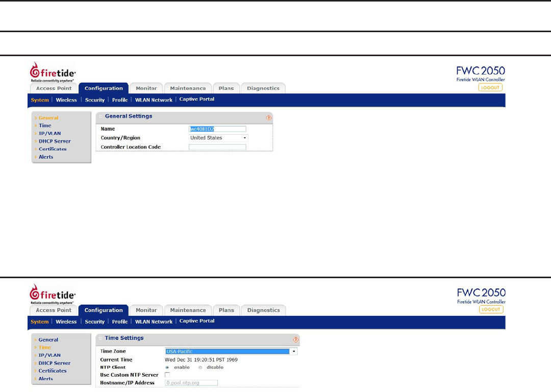Check the Use Custom NTP Server checkbox
Viewport: 551px width, 392px height.
tap(167, 375)
